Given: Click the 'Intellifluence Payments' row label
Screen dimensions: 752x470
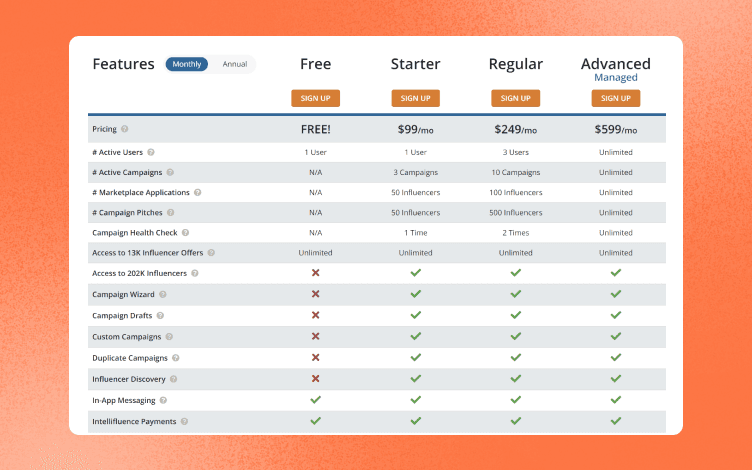Looking at the screenshot, I should [134, 422].
